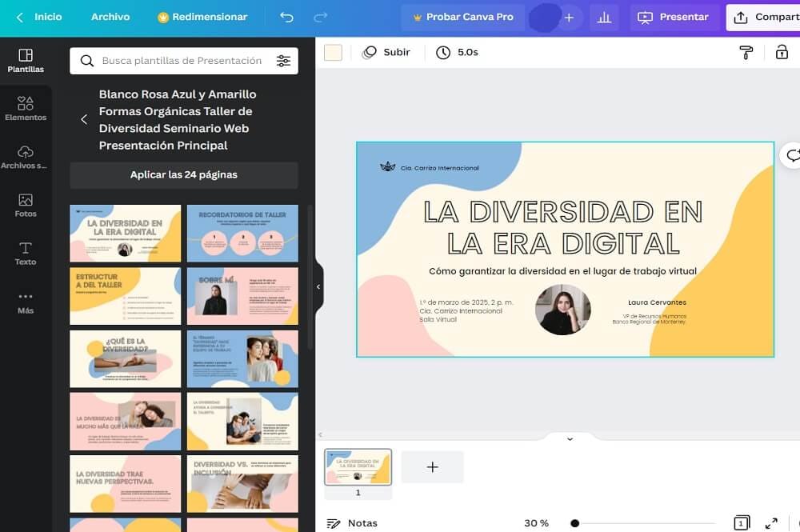The image size is (800, 532).
Task: Select the Recordatorios de Taller template thumbnail
Action: pos(242,234)
